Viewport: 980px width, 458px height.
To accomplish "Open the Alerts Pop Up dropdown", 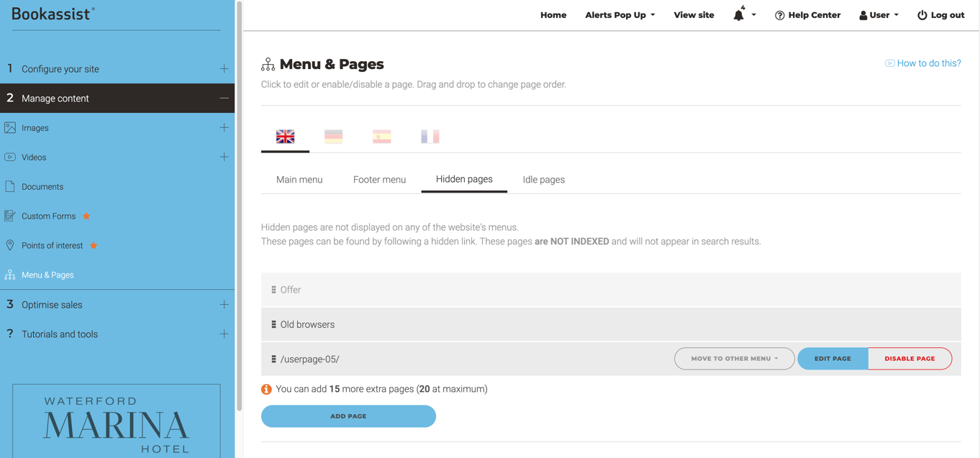I will click(x=619, y=14).
